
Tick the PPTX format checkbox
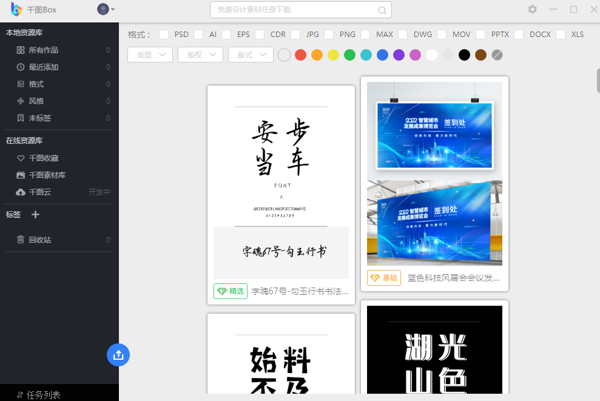tap(482, 34)
